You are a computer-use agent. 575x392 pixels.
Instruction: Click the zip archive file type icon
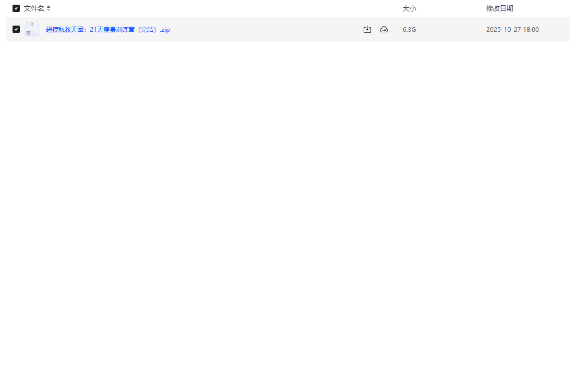pos(32,29)
